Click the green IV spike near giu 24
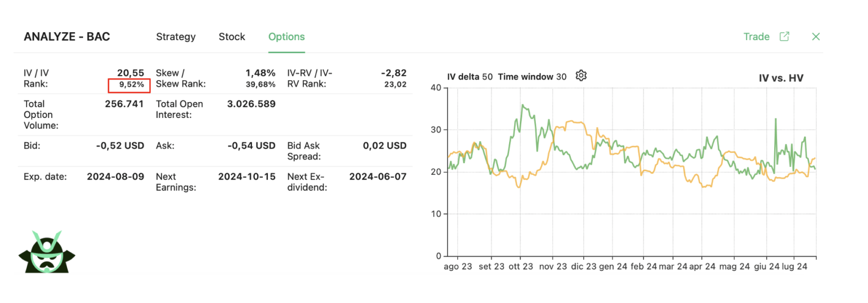This screenshot has width=868, height=303. tap(776, 119)
